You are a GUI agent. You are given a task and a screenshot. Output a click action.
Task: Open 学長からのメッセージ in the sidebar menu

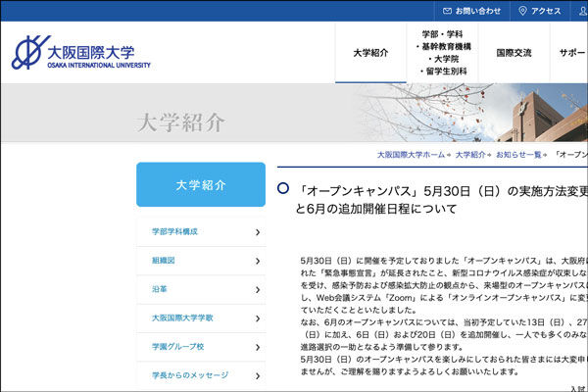point(201,375)
